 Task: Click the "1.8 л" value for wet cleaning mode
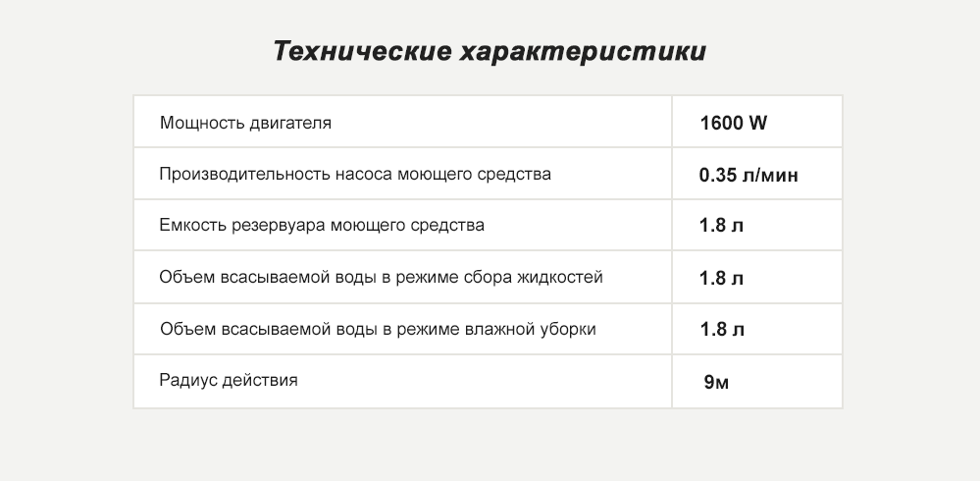[x=722, y=329]
